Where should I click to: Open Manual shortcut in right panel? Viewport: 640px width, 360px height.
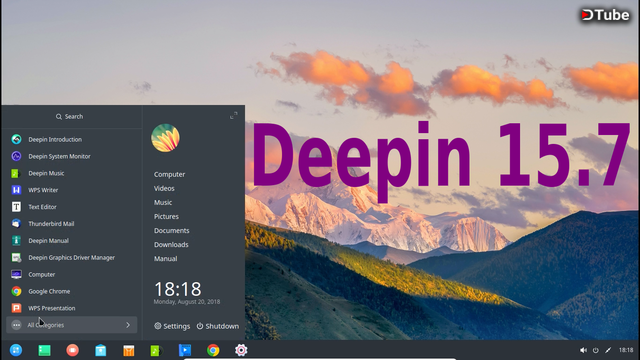point(165,259)
